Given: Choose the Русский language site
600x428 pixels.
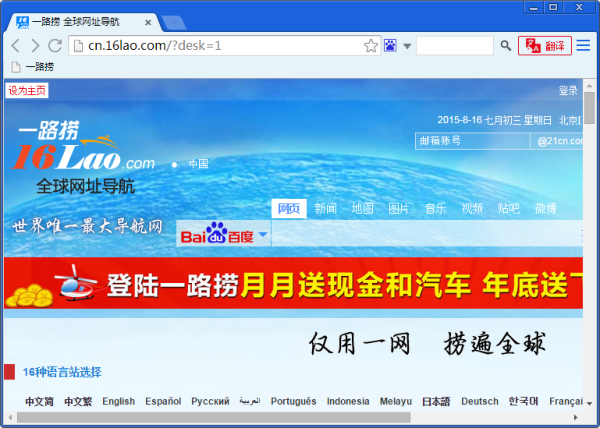Looking at the screenshot, I should pyautogui.click(x=210, y=401).
